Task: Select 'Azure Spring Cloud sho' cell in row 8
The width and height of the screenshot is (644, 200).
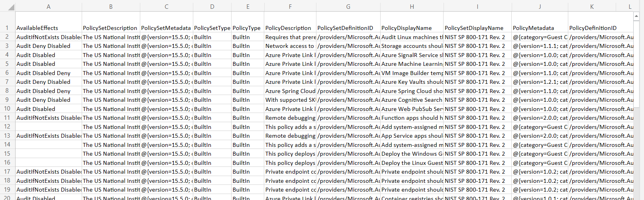Action: click(x=412, y=91)
